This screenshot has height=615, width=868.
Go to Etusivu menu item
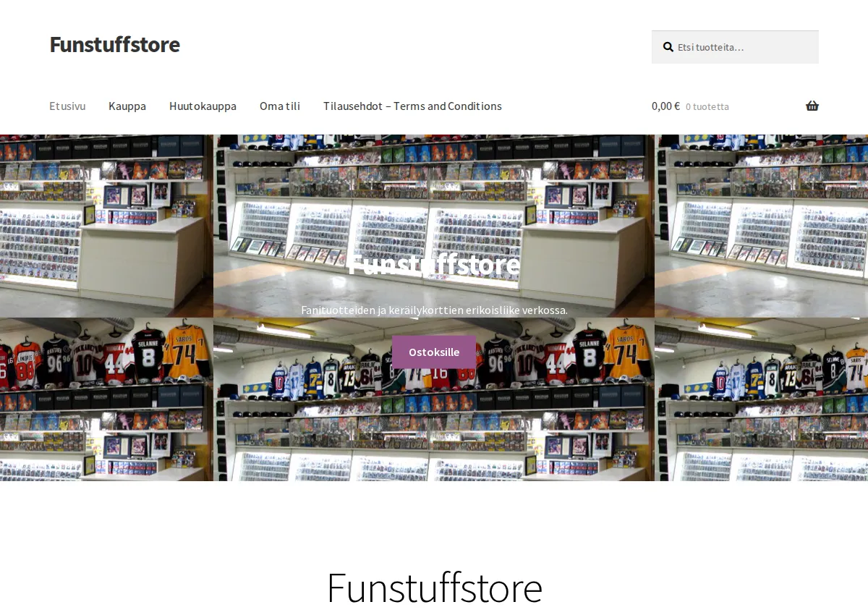(x=67, y=106)
